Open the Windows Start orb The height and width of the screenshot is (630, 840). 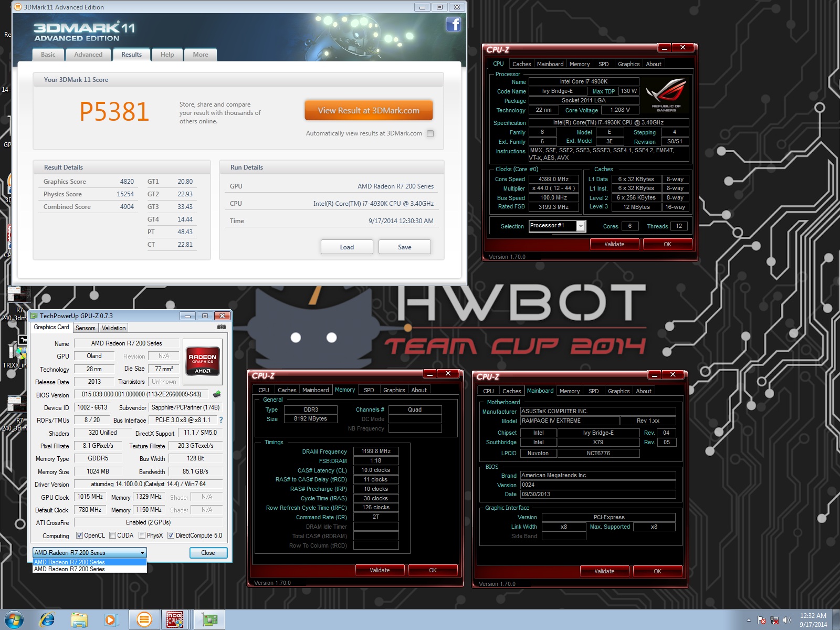[14, 620]
